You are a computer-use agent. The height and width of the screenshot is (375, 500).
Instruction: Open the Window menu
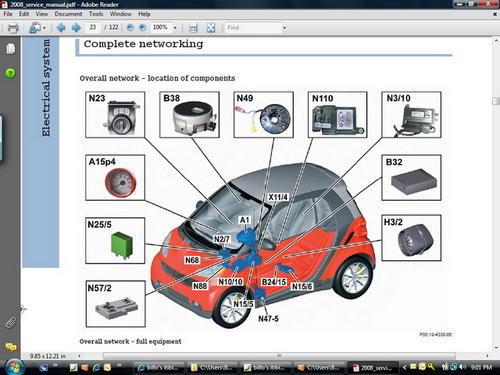120,14
